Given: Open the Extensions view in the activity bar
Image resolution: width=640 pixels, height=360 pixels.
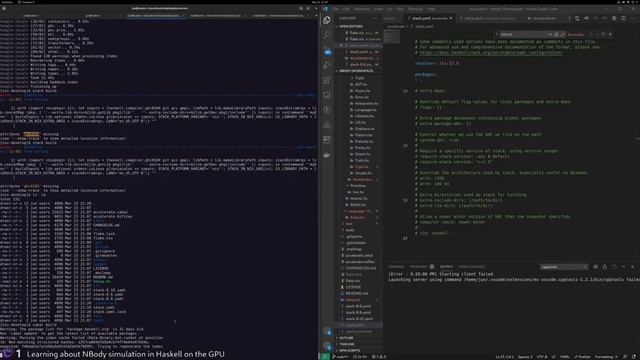Looking at the screenshot, I should 327,80.
